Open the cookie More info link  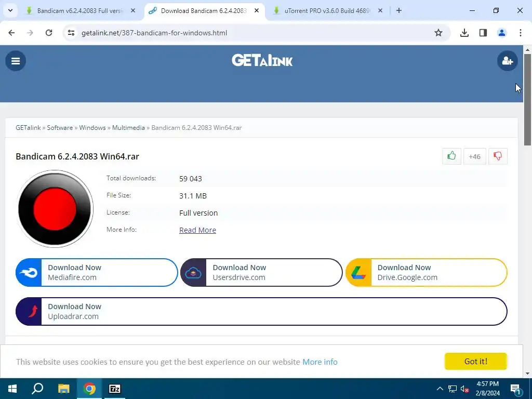coord(320,362)
